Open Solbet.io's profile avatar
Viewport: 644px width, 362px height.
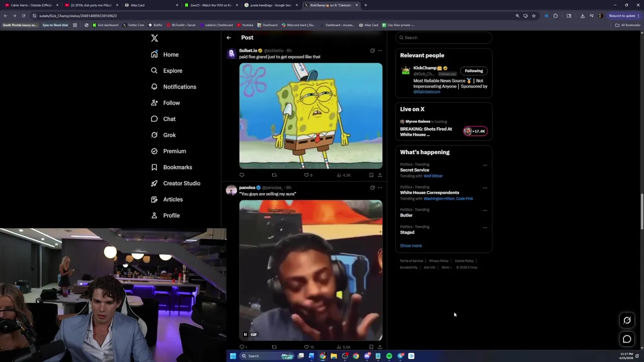[x=231, y=53]
